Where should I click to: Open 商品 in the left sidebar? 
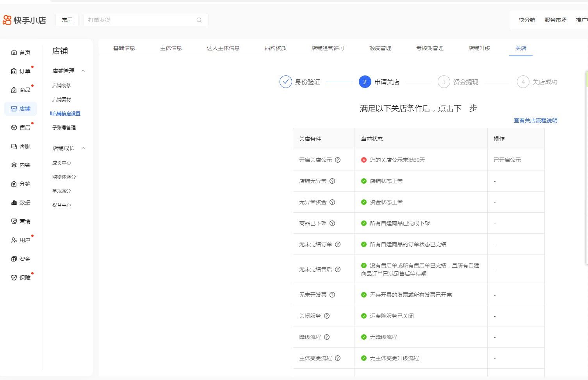point(21,90)
